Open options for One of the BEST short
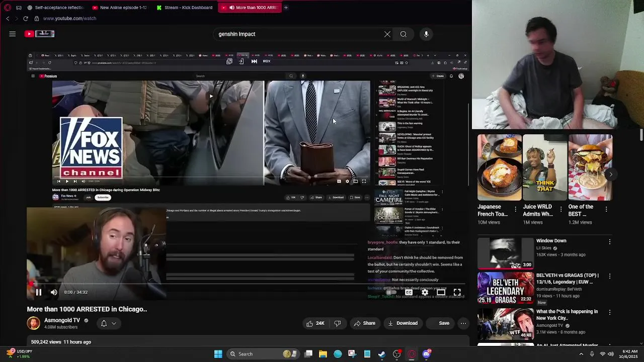Viewport: 644px width, 362px height. [606, 209]
